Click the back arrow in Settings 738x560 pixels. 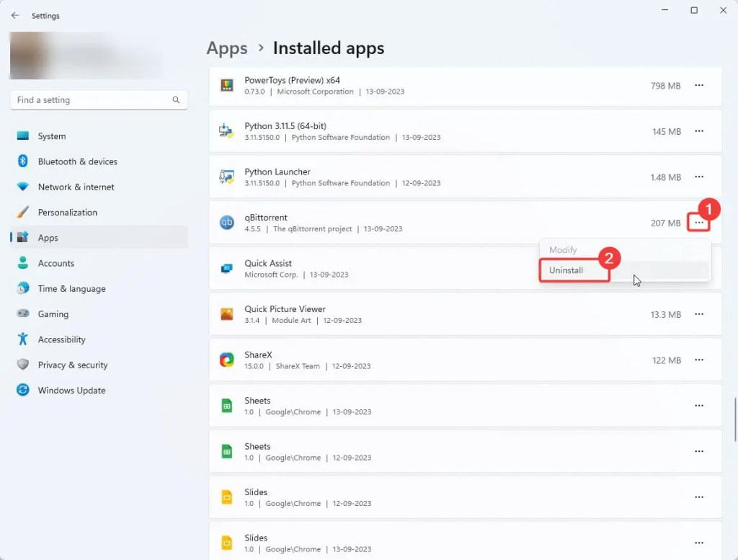click(15, 16)
